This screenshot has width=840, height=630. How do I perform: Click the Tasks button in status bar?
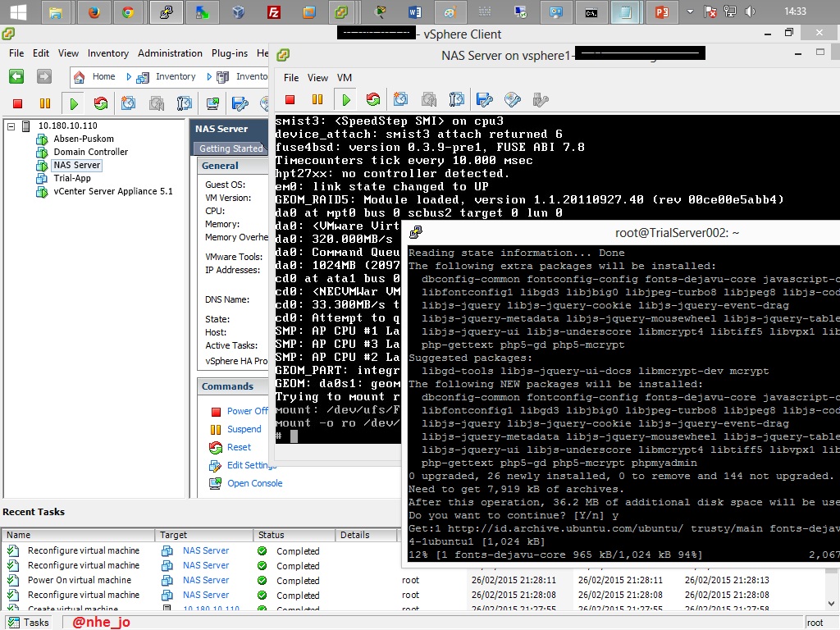pos(30,623)
